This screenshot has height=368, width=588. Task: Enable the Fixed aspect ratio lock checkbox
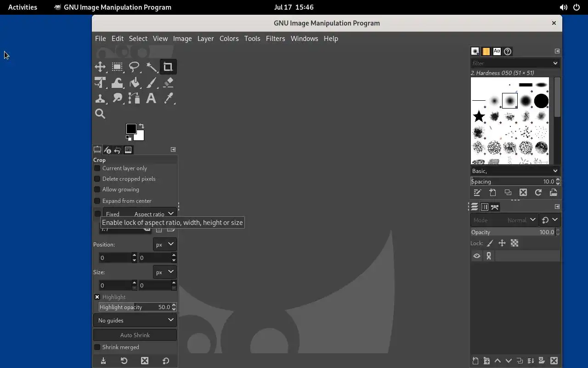coord(97,214)
